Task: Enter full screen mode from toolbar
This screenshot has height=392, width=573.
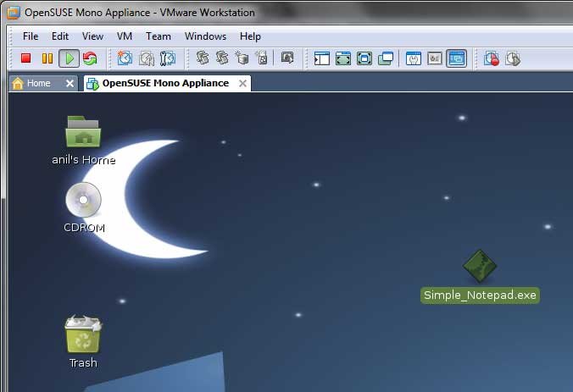Action: click(364, 58)
